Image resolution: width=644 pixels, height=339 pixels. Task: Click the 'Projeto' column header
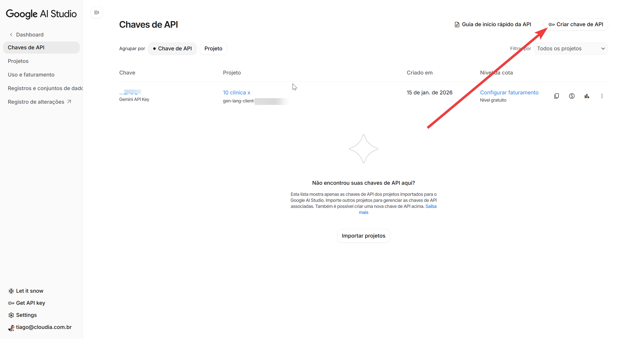pyautogui.click(x=232, y=73)
